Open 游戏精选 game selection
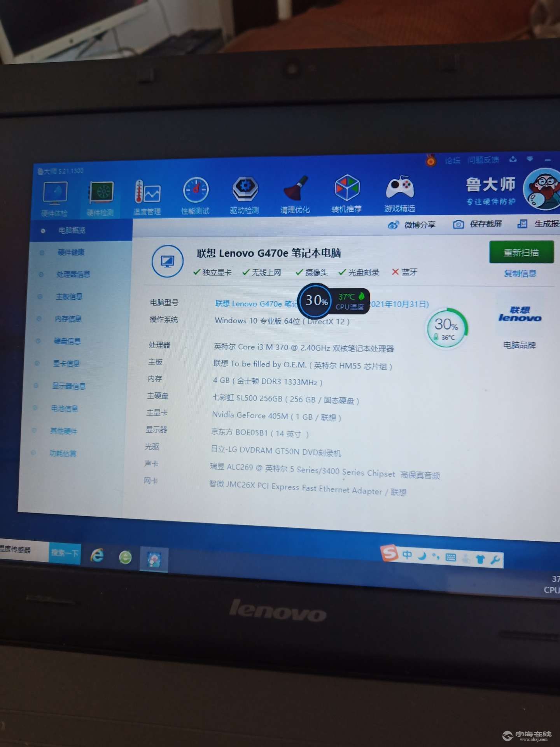 [x=400, y=193]
